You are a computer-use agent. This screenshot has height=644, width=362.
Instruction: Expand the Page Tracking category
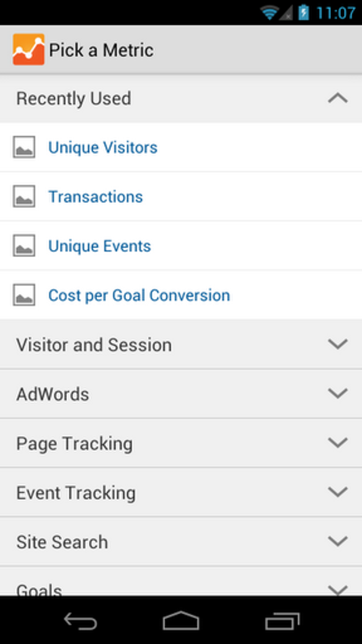[x=338, y=443]
